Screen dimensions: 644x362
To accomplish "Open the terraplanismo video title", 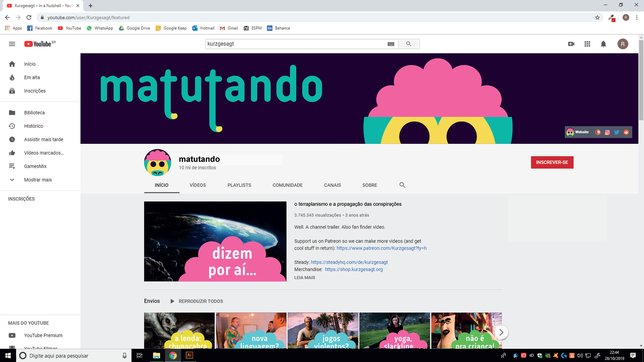I will [x=348, y=204].
